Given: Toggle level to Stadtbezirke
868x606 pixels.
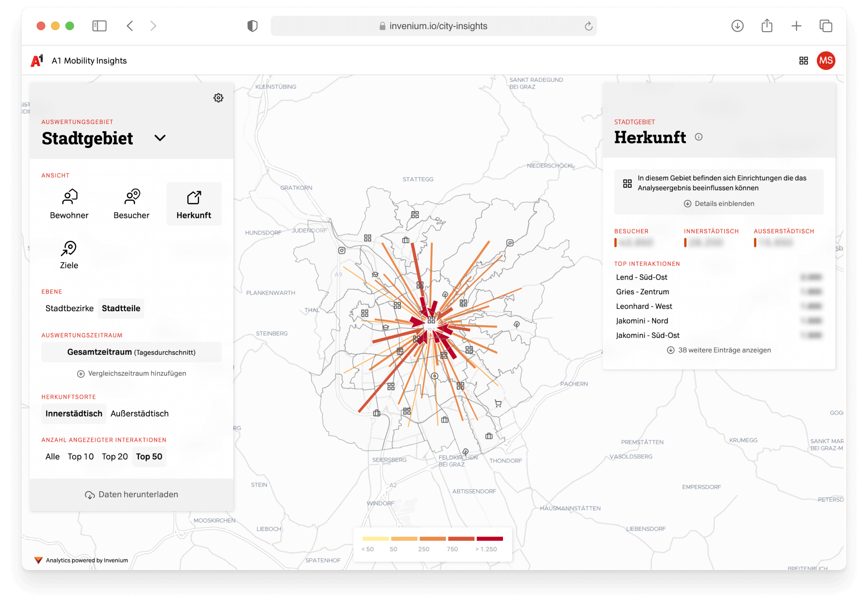Looking at the screenshot, I should point(69,308).
